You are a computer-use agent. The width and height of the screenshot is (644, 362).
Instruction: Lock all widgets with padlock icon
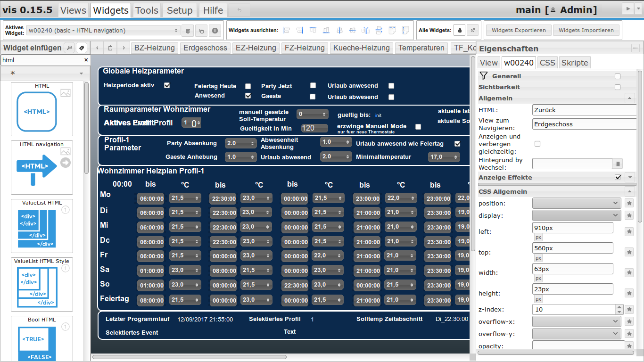point(460,30)
